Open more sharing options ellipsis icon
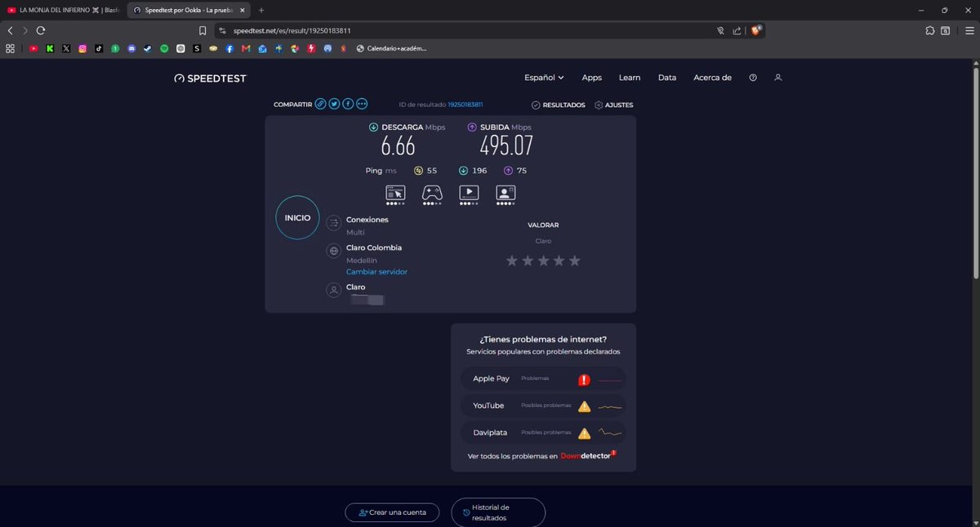 (362, 104)
